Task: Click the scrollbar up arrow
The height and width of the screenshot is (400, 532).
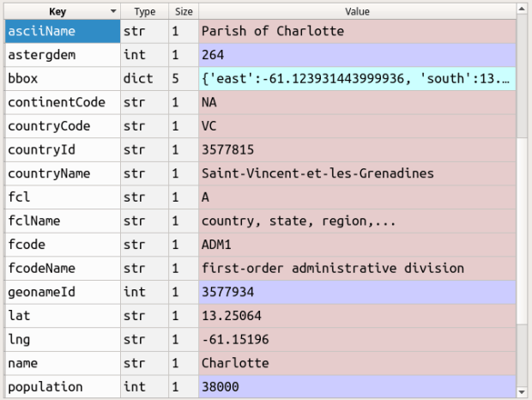Action: 522,9
